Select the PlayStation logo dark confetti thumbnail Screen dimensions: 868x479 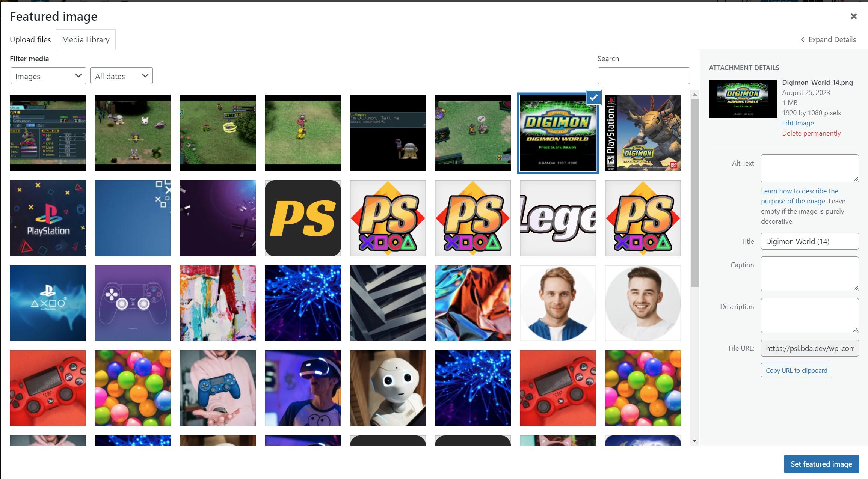tap(48, 218)
